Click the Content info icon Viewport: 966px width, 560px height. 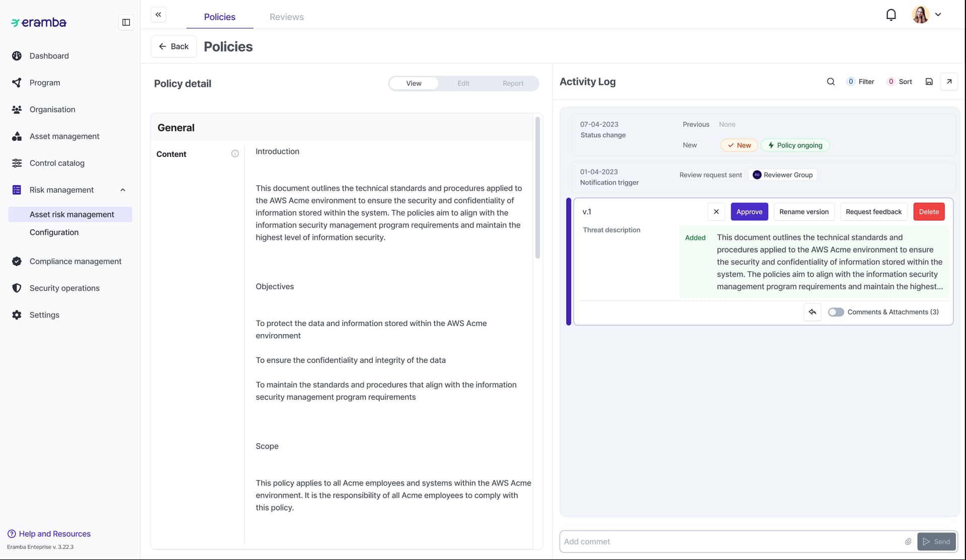coord(235,154)
